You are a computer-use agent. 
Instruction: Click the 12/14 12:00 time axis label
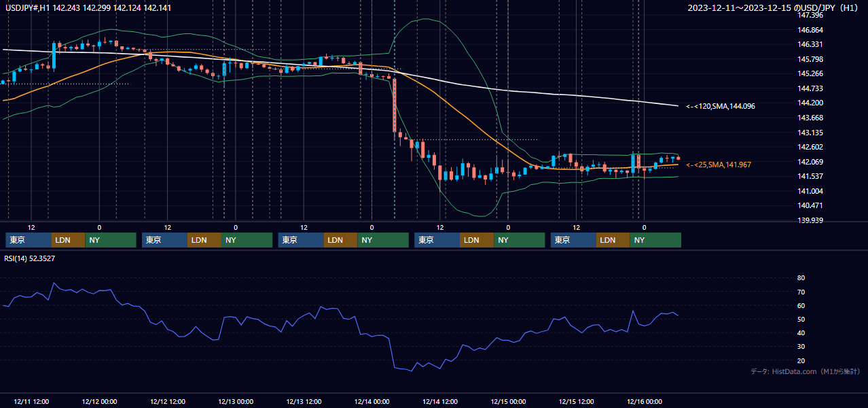tap(440, 401)
